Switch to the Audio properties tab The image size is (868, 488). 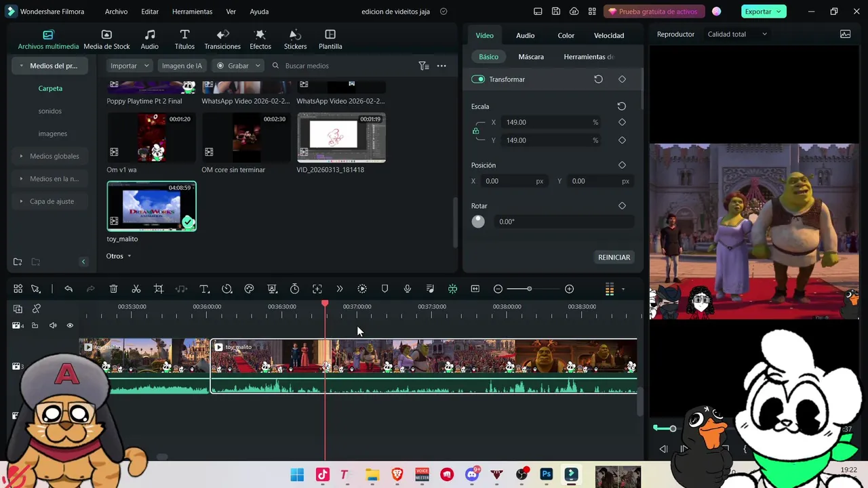525,35
